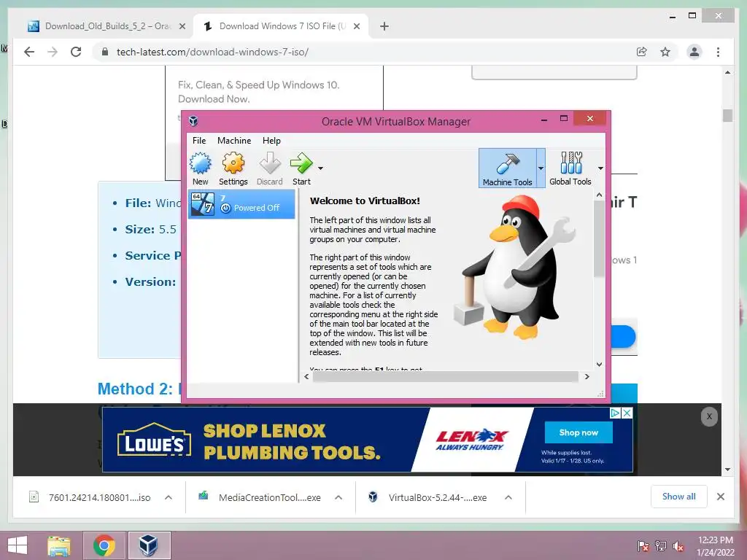Dismiss the bottom banner with round X

click(x=709, y=416)
